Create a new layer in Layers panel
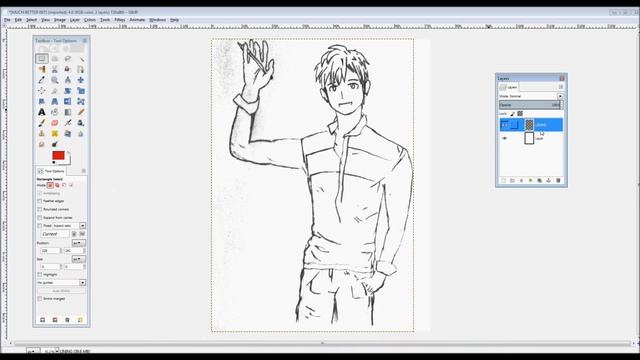 coord(503,180)
